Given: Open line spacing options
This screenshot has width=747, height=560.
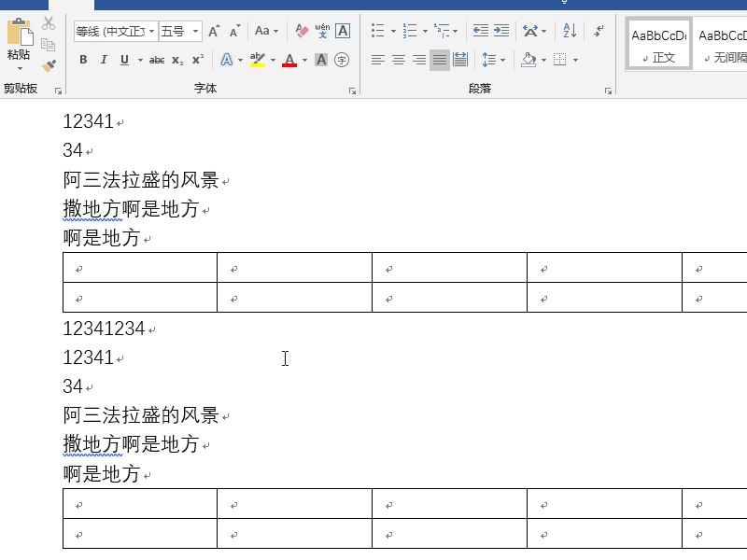Looking at the screenshot, I should [489, 60].
